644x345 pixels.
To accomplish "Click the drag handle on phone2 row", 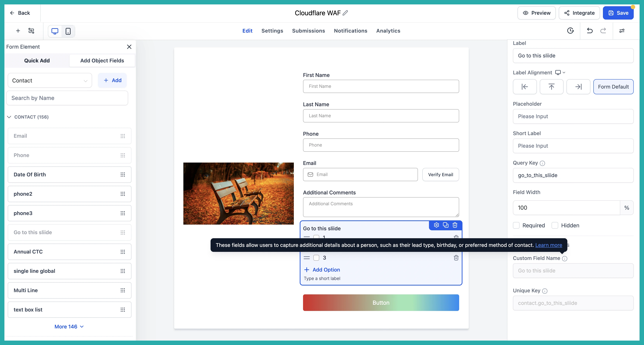I will pyautogui.click(x=122, y=194).
